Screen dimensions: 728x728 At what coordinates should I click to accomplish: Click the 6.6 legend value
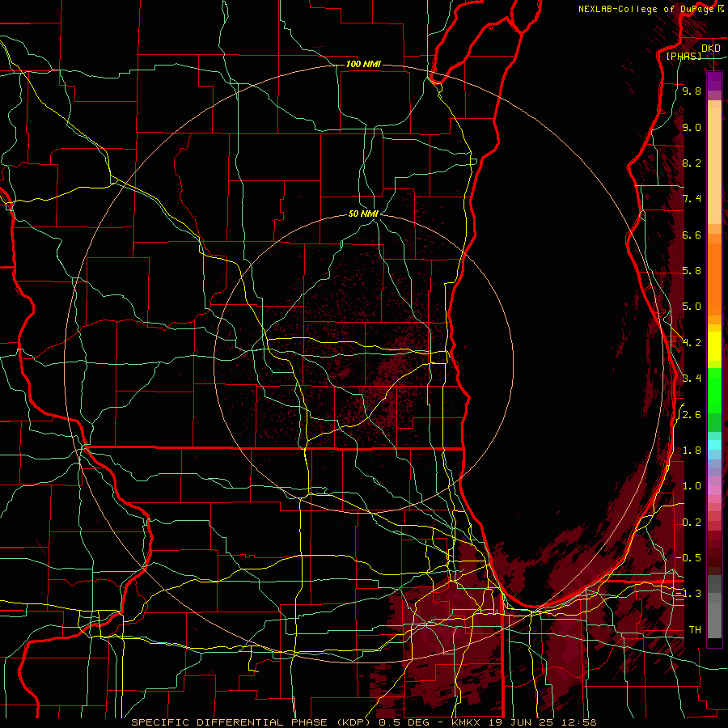[692, 235]
